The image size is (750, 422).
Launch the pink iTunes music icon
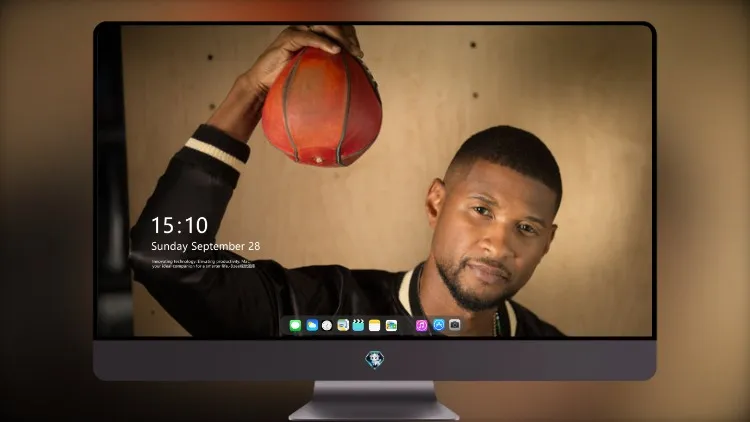[x=421, y=325]
